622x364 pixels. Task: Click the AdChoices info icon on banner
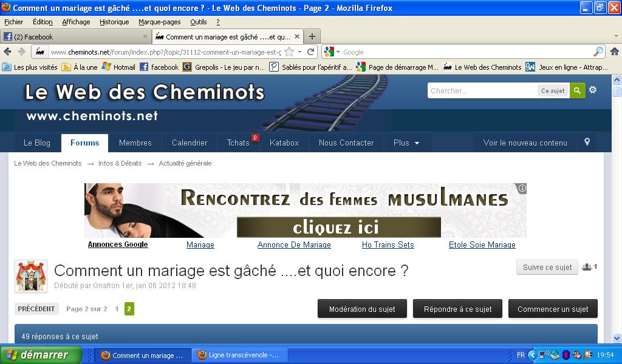(522, 189)
